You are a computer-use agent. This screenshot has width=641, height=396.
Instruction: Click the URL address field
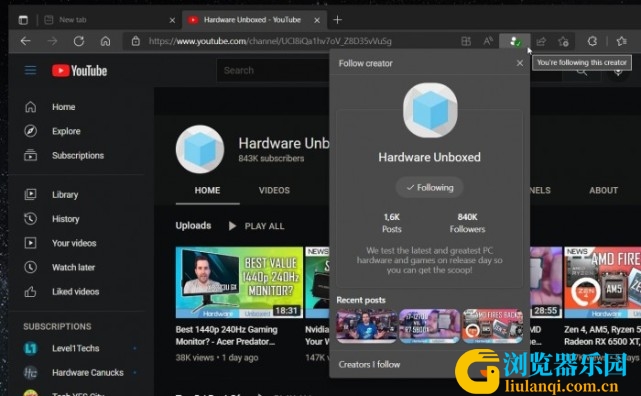[270, 41]
